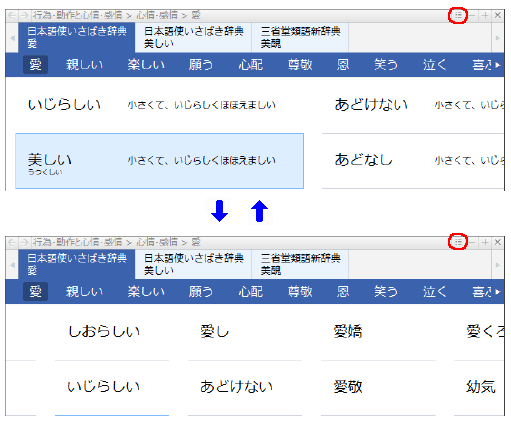Select category 愛 in the word-grid window bar

(x=35, y=292)
